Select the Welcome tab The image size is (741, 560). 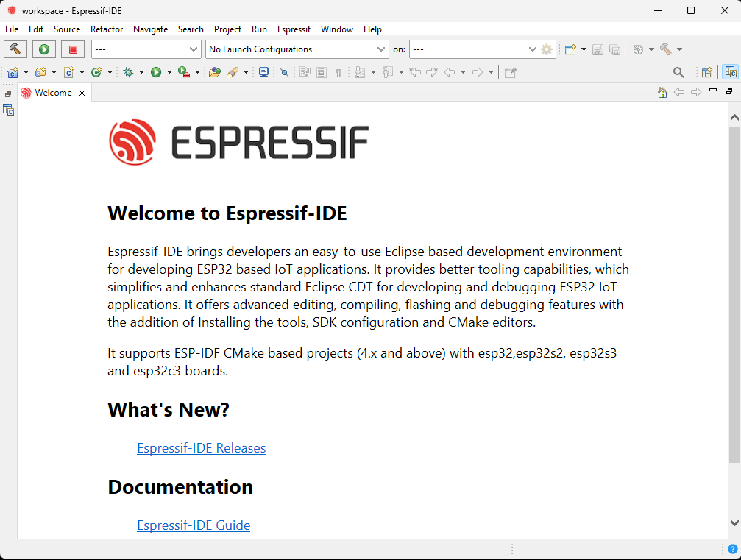53,93
